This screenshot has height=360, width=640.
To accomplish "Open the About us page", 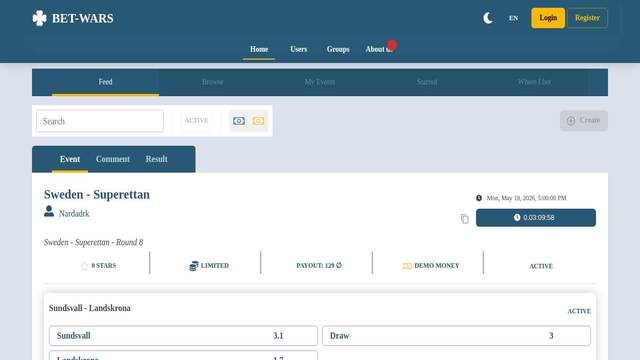I will click(x=379, y=49).
